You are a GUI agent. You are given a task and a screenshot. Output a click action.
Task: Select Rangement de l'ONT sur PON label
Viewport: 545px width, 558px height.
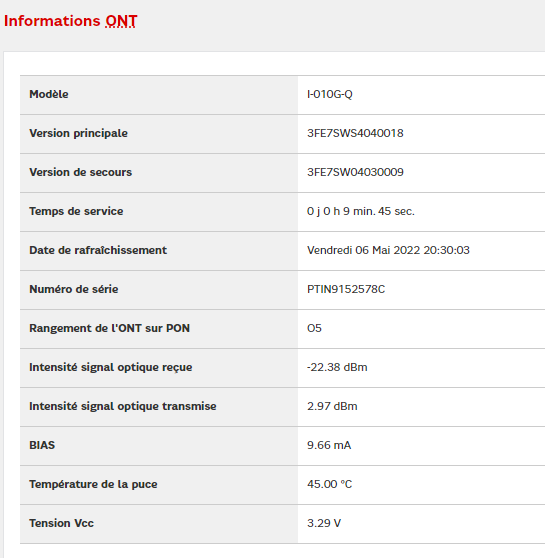tap(109, 328)
